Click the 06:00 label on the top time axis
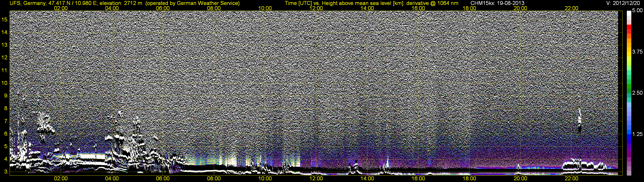 click(163, 8)
